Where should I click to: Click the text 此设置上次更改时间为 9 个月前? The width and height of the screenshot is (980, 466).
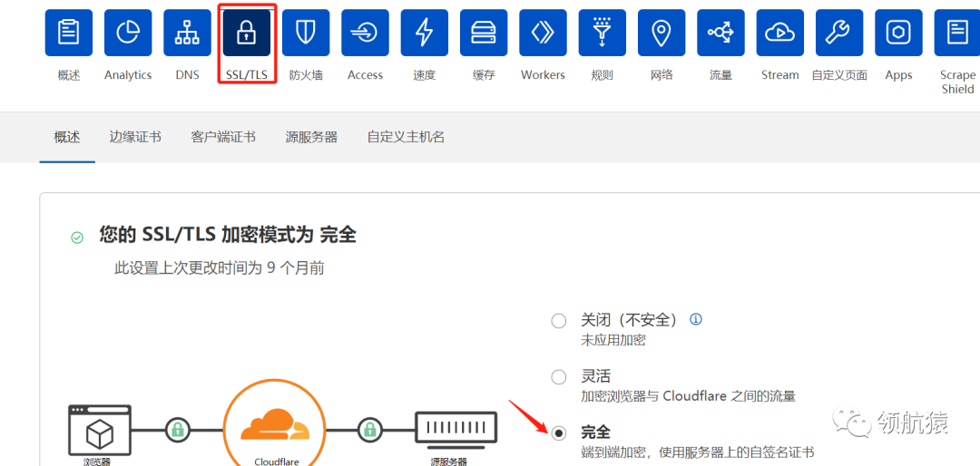[x=220, y=268]
